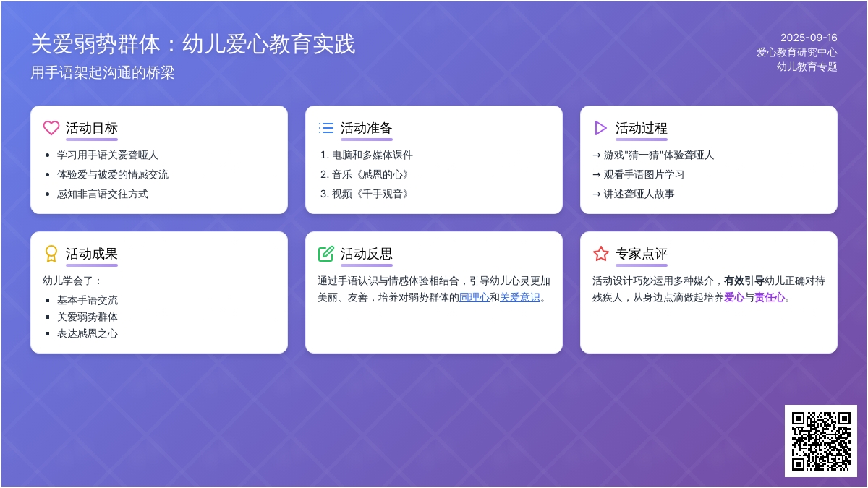868x488 pixels.
Task: Select list item 音乐《感恩的心》
Action: pyautogui.click(x=371, y=174)
